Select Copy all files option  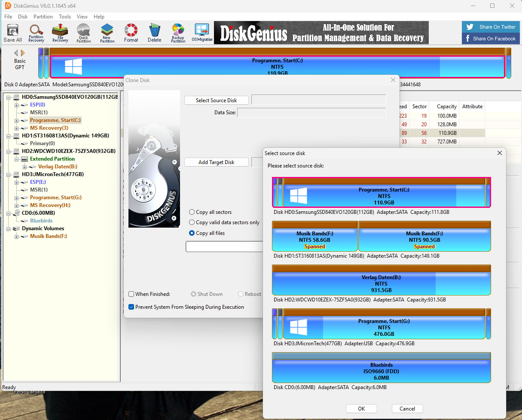tap(192, 233)
